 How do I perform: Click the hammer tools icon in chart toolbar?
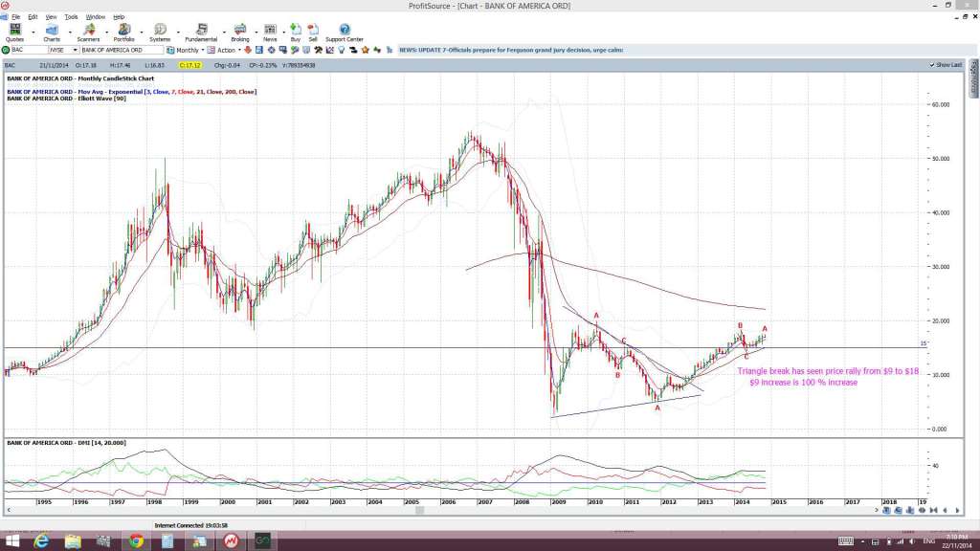(x=318, y=50)
